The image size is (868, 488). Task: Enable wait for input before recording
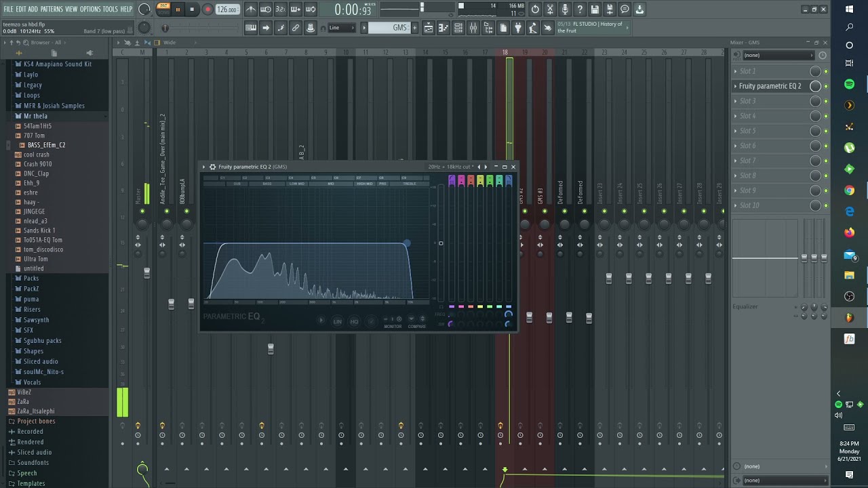(266, 9)
